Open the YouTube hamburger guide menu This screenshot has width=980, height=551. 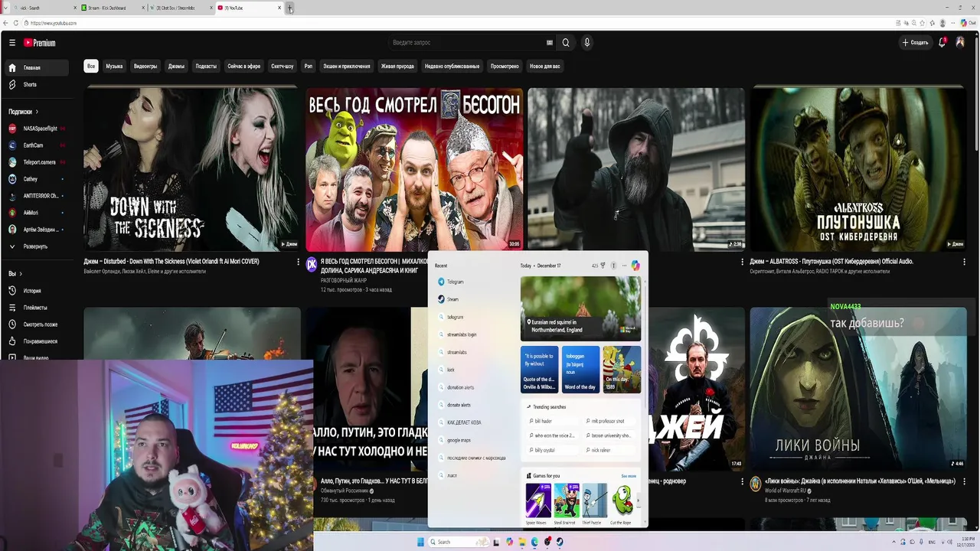click(12, 43)
